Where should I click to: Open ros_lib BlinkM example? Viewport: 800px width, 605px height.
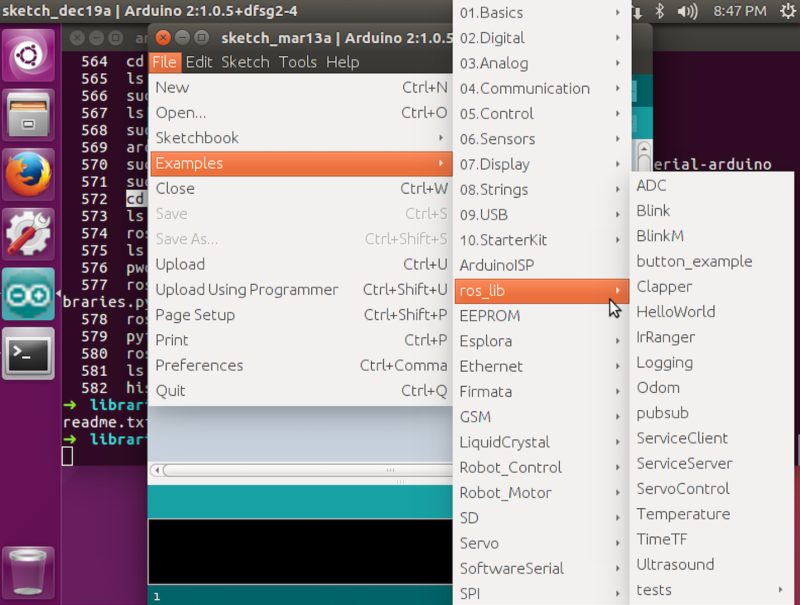[x=712, y=236]
